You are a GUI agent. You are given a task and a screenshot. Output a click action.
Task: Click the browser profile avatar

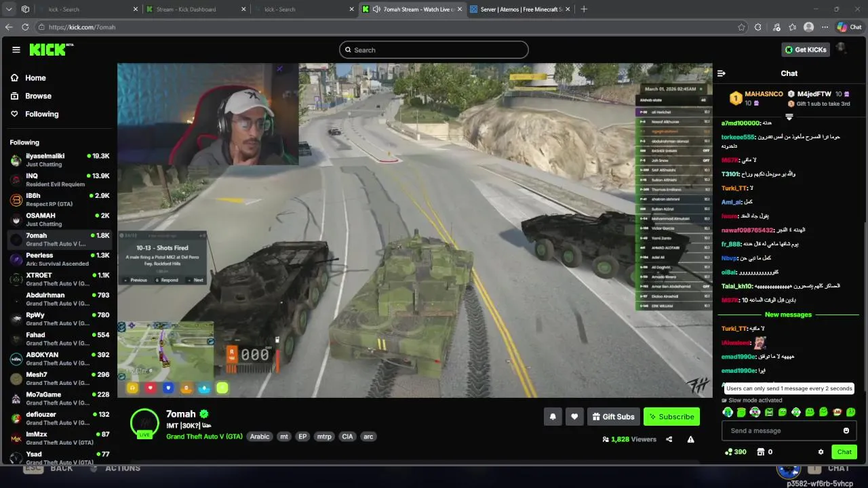(808, 27)
